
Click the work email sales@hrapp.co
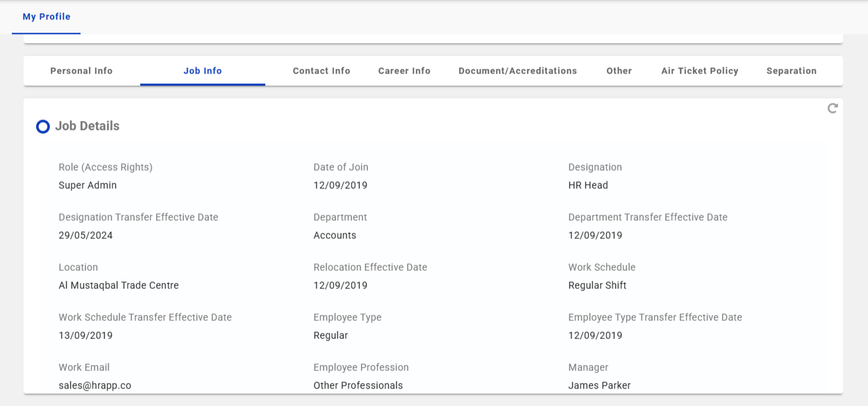click(95, 385)
